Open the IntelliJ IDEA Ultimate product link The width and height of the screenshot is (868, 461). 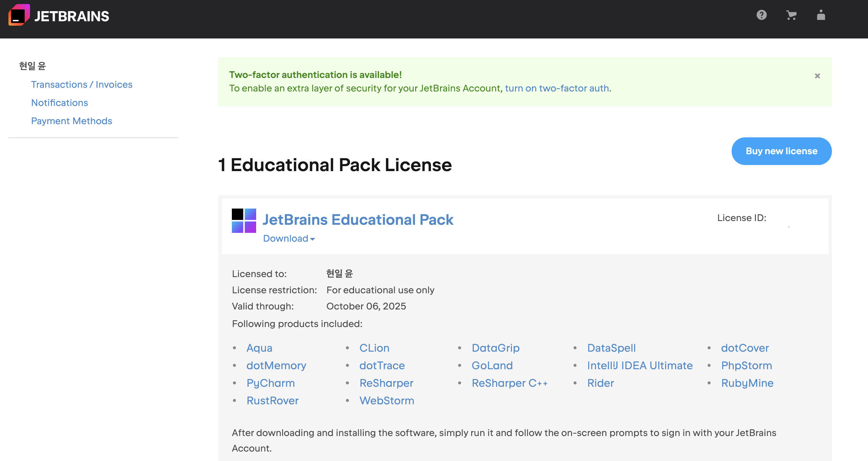click(640, 365)
